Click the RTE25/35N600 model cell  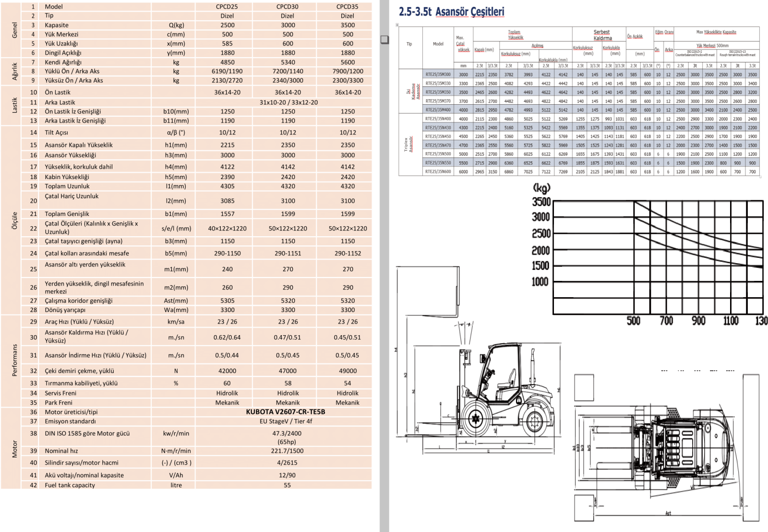tap(438, 171)
